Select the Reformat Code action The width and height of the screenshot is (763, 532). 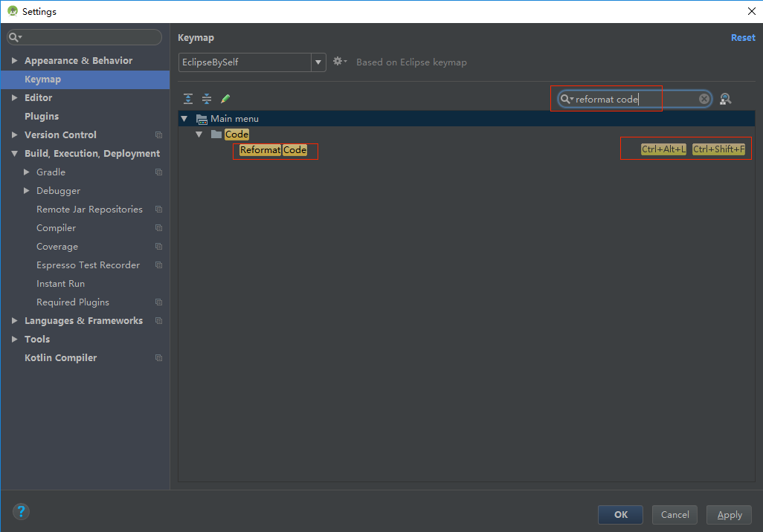(275, 149)
